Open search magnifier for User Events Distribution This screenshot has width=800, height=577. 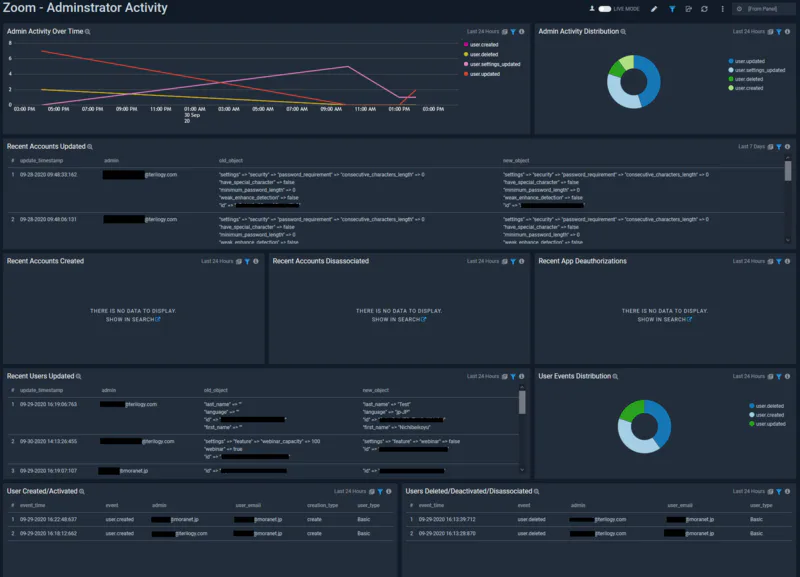click(x=615, y=377)
